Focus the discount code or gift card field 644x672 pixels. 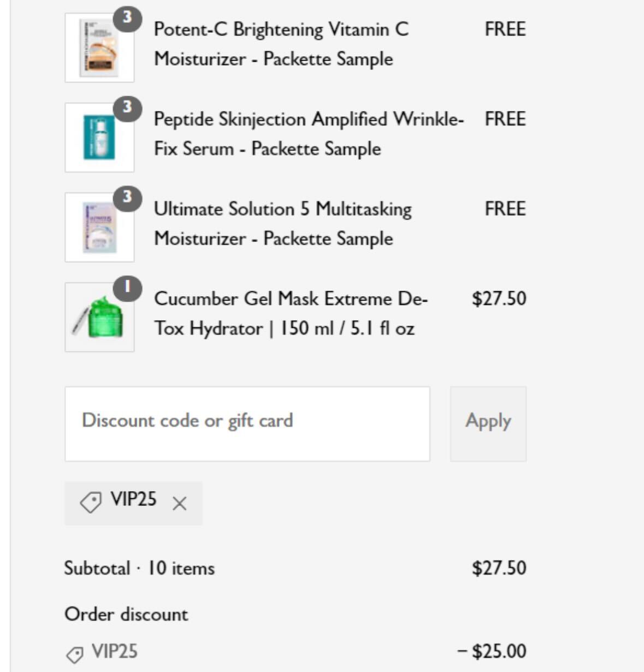(x=247, y=423)
